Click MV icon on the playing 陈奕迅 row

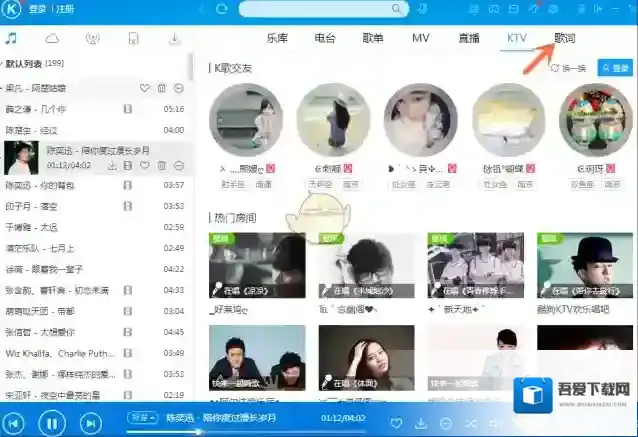point(128,166)
